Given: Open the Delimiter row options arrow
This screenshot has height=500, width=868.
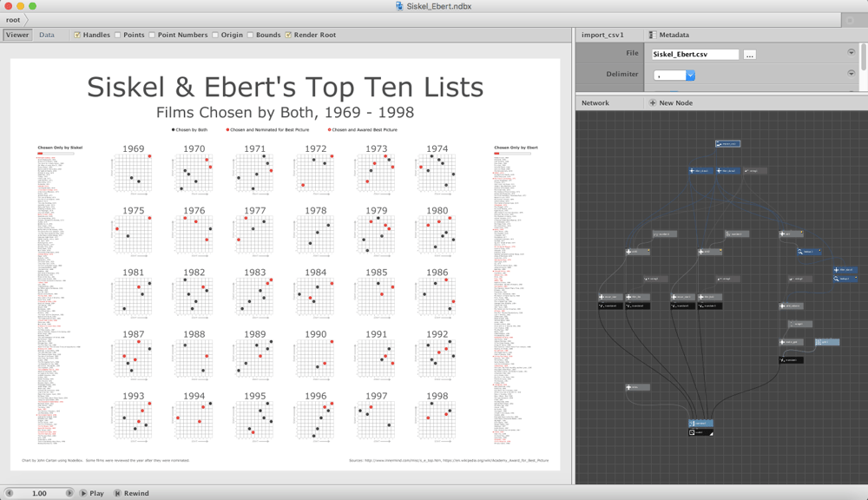Looking at the screenshot, I should coord(851,73).
